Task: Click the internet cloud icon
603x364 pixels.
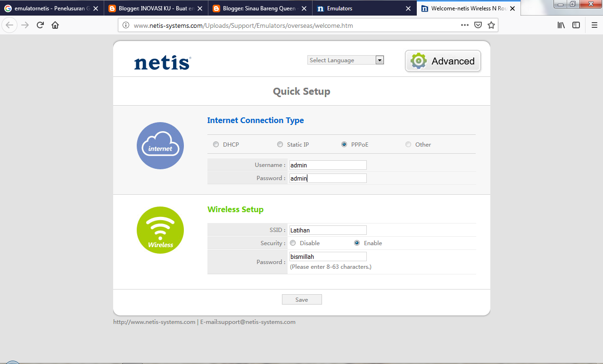Action: tap(160, 146)
